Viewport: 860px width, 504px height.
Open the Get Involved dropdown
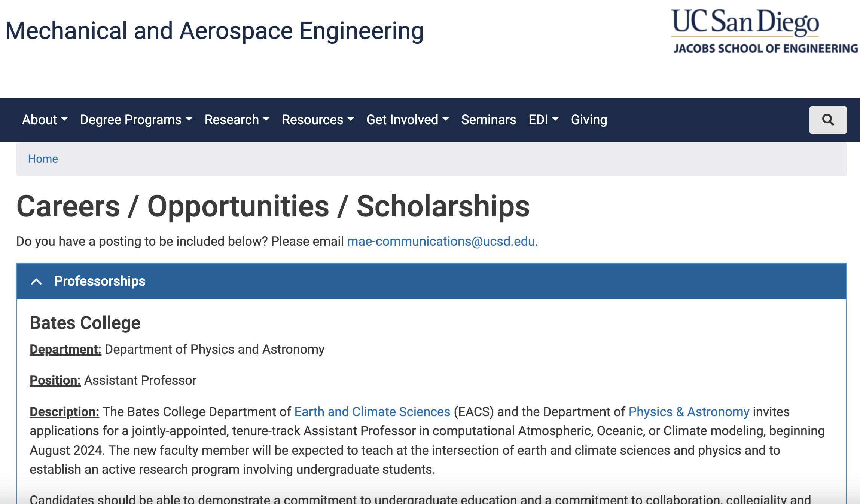408,120
